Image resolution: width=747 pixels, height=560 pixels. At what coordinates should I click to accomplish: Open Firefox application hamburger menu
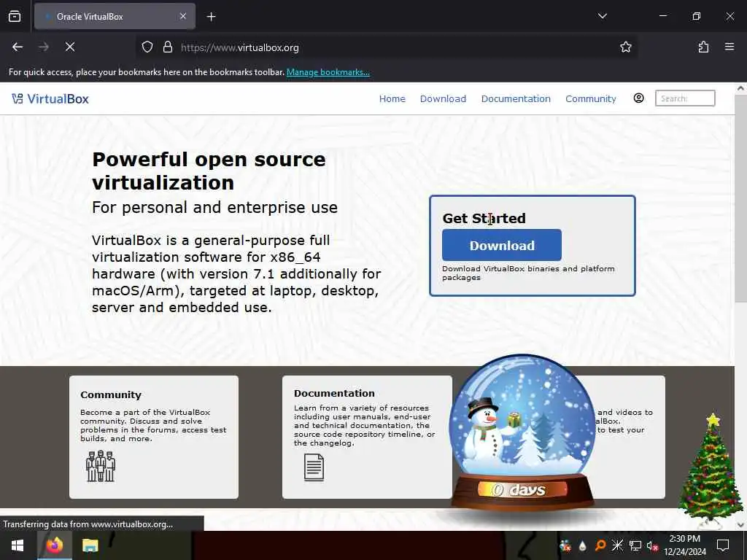click(729, 47)
